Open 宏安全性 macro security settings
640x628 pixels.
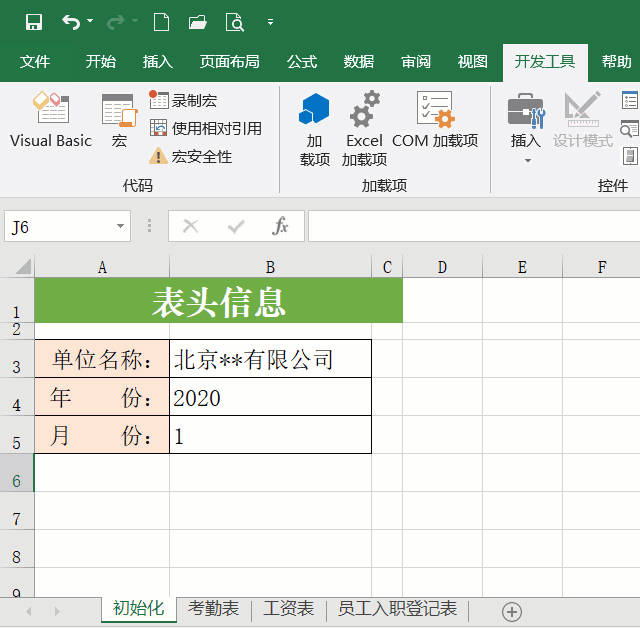coord(191,157)
